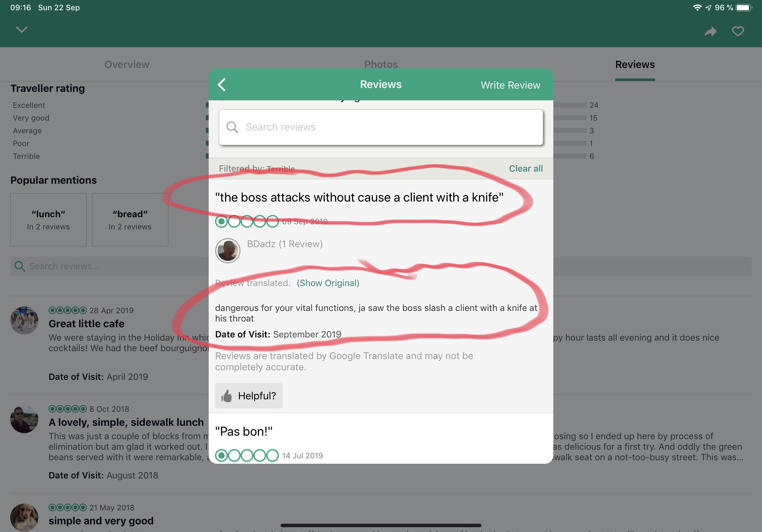Select the Reviews tab
The image size is (762, 532).
coord(635,64)
